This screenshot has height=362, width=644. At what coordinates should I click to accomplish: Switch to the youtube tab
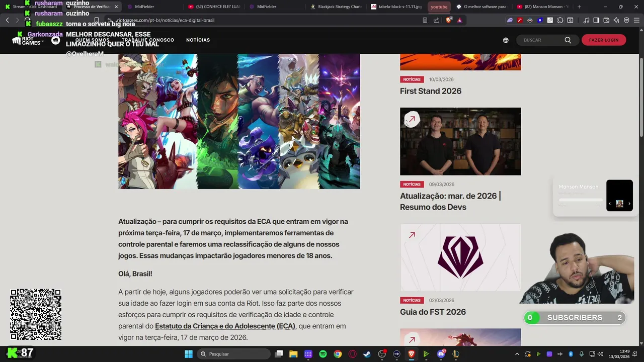[x=439, y=7]
